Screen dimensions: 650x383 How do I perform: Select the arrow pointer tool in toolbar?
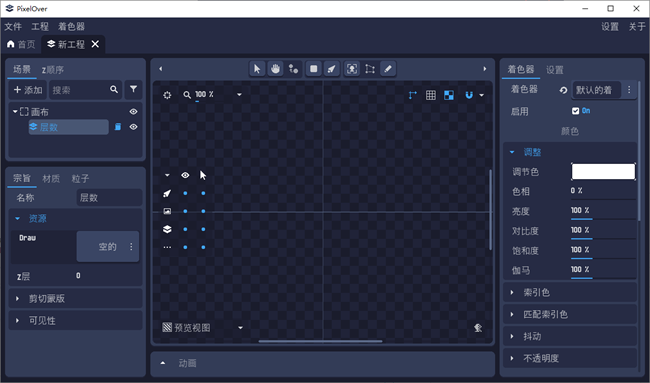pyautogui.click(x=257, y=69)
